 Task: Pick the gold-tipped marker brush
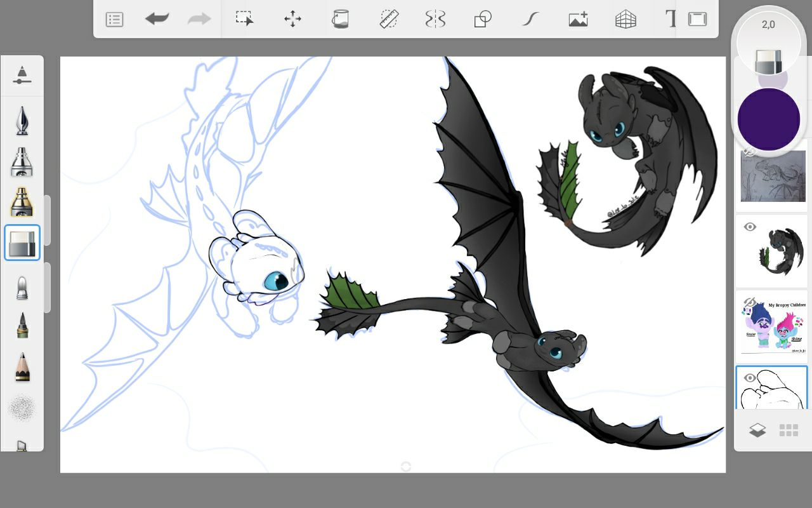(x=22, y=202)
